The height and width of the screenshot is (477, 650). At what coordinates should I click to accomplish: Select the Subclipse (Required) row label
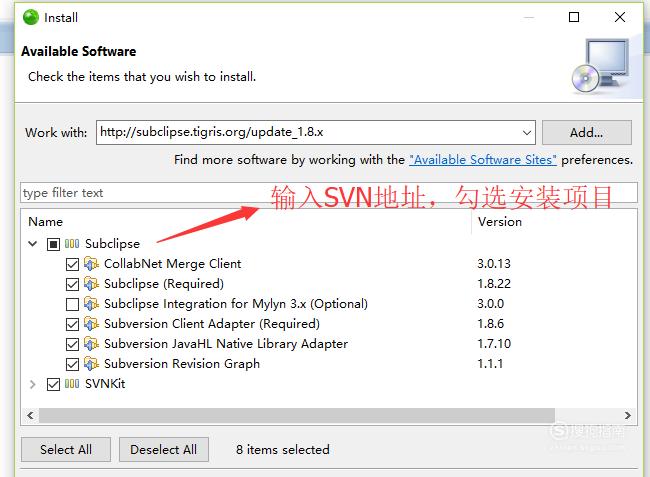point(164,283)
